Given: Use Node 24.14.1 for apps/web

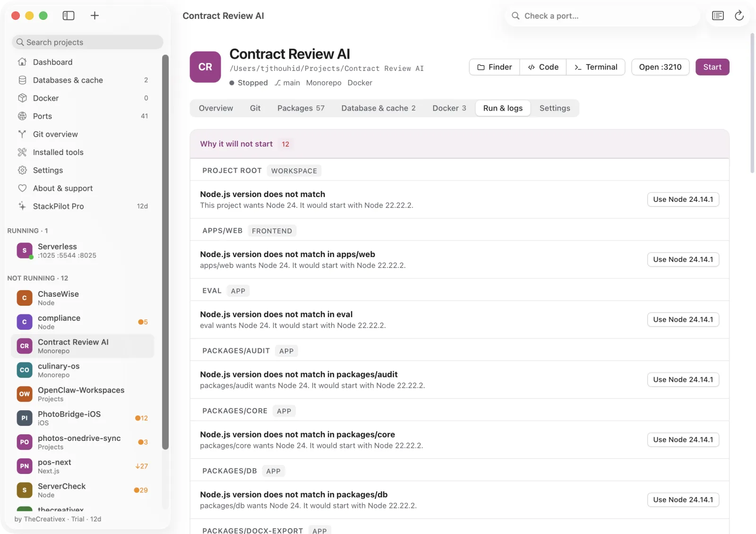Looking at the screenshot, I should pos(683,259).
